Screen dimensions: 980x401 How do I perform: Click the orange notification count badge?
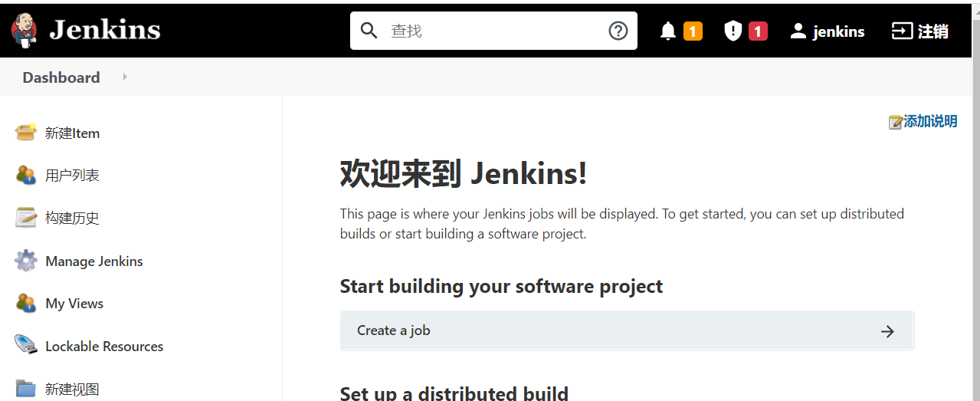click(x=693, y=31)
